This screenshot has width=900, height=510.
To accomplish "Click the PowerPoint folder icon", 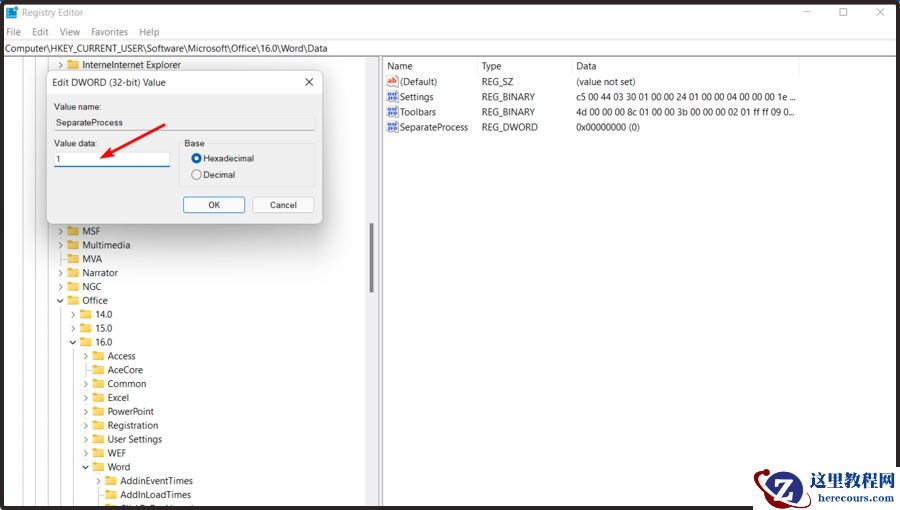I will [98, 411].
